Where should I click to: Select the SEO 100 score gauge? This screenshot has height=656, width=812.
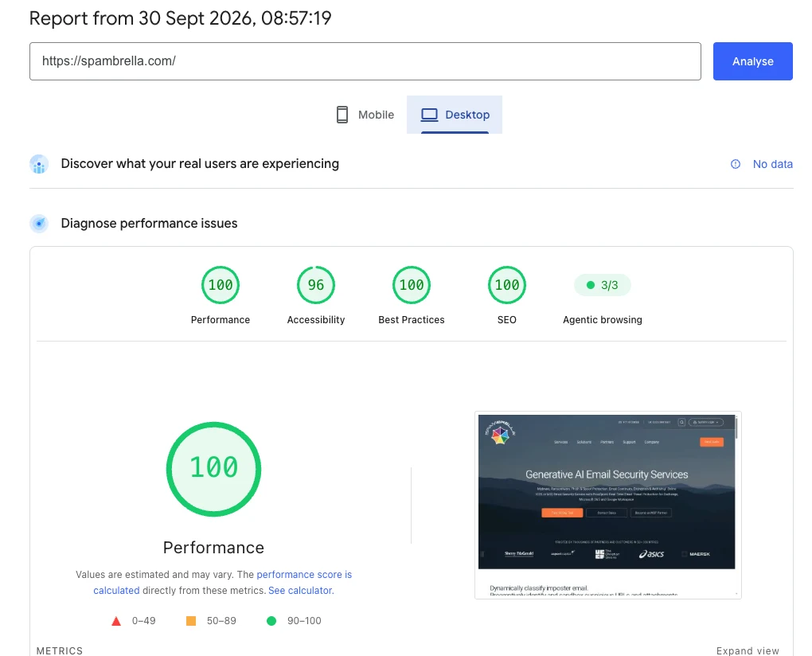point(507,285)
